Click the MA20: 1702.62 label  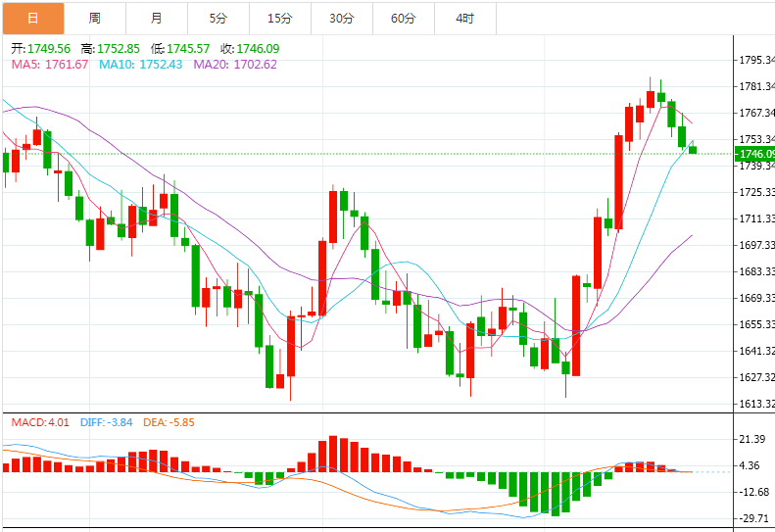click(235, 65)
